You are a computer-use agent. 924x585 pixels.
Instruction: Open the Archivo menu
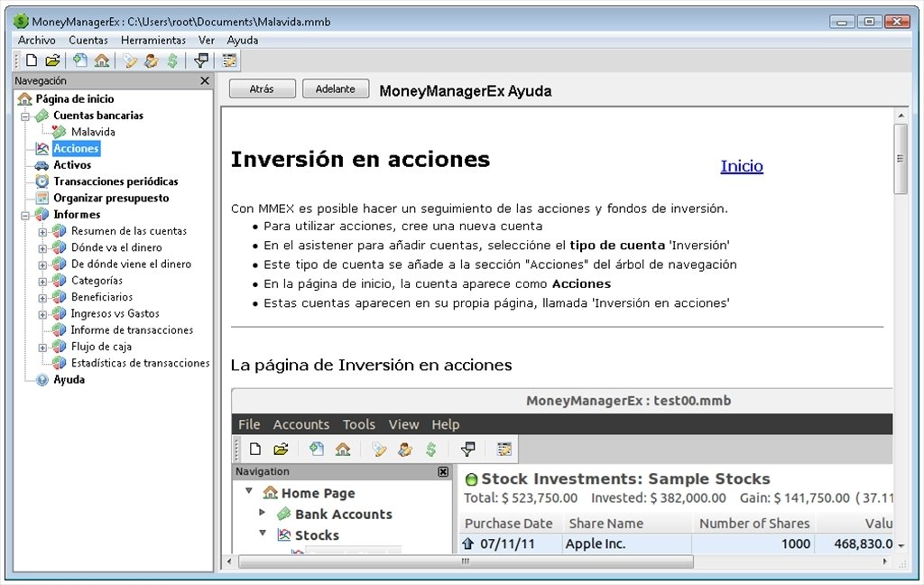[x=36, y=40]
